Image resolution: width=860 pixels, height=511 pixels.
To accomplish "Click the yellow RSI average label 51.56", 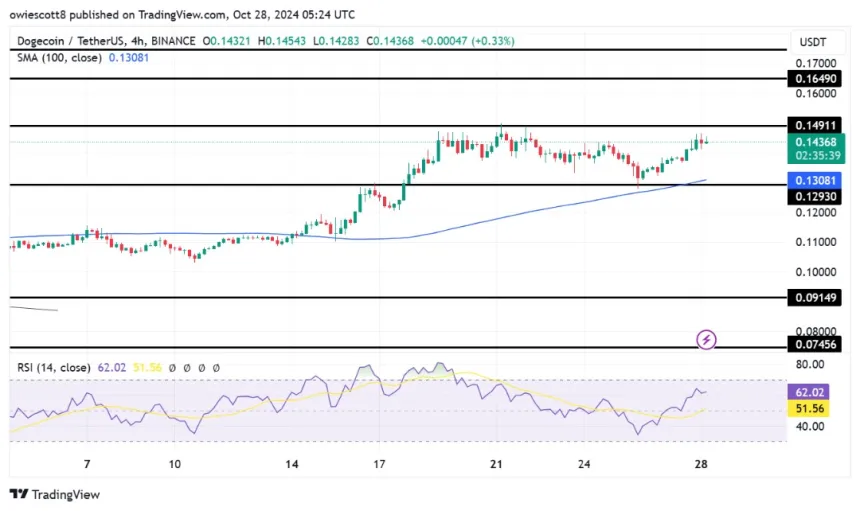I will click(x=814, y=410).
